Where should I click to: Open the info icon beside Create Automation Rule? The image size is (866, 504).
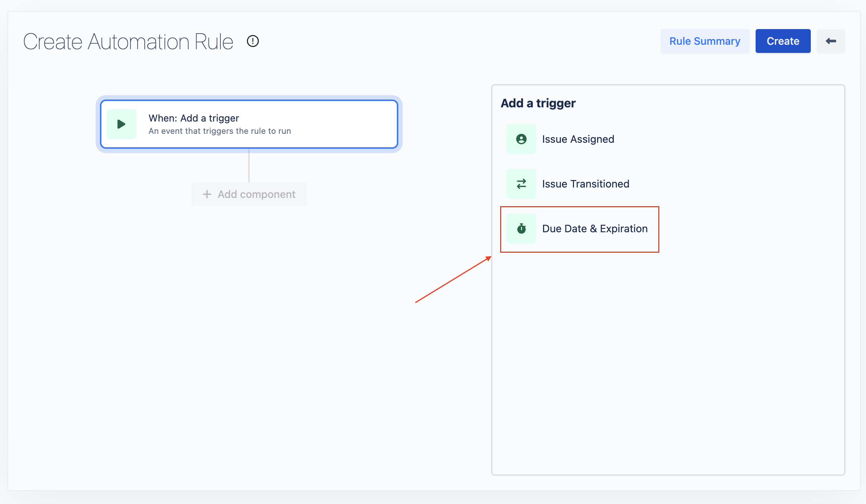coord(253,41)
